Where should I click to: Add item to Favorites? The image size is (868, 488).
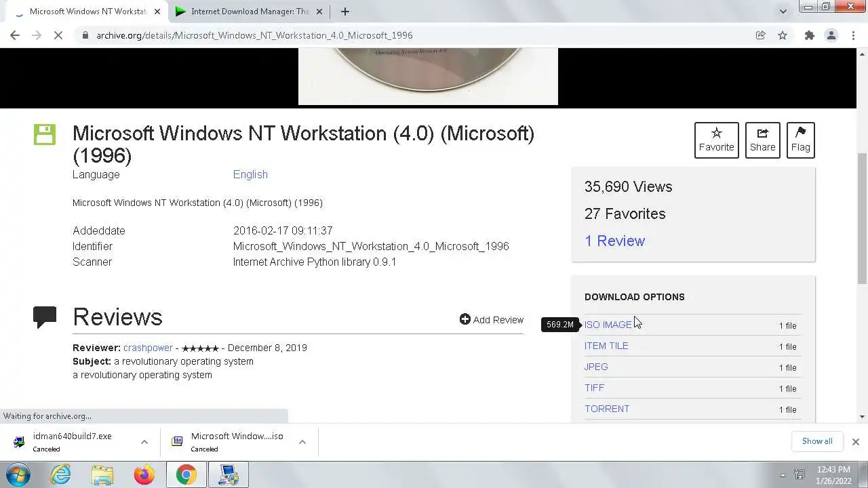717,140
